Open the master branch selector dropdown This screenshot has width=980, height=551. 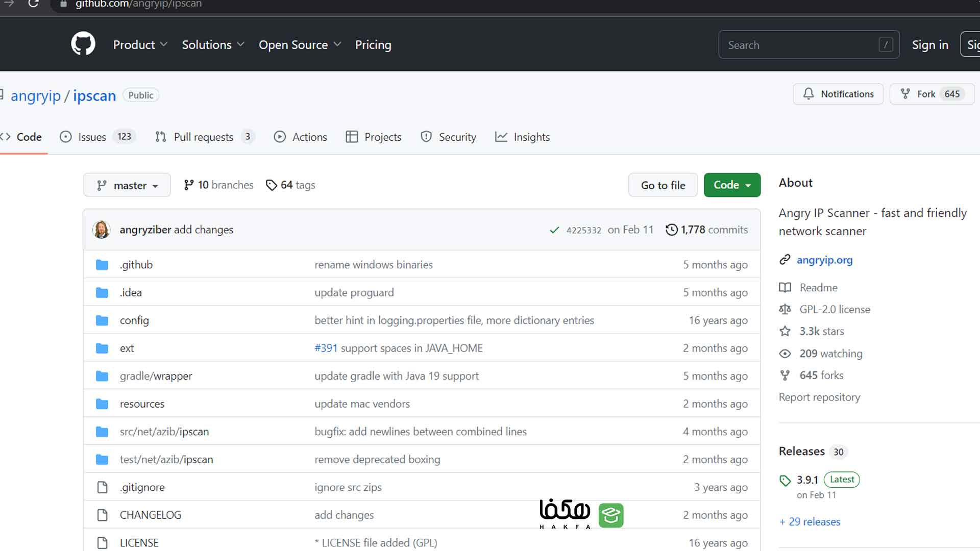tap(127, 185)
